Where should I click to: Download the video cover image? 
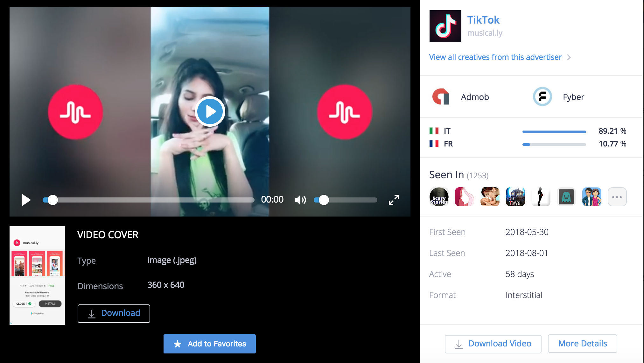coord(114,313)
